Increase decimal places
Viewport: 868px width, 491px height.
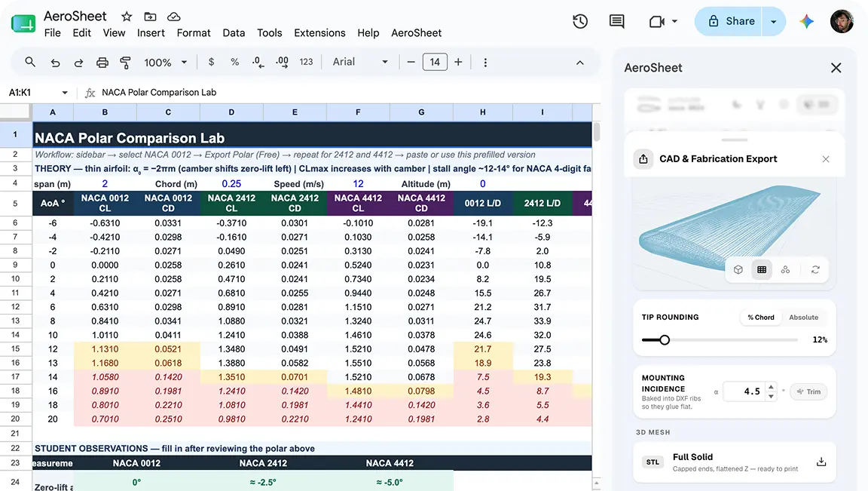(x=282, y=62)
